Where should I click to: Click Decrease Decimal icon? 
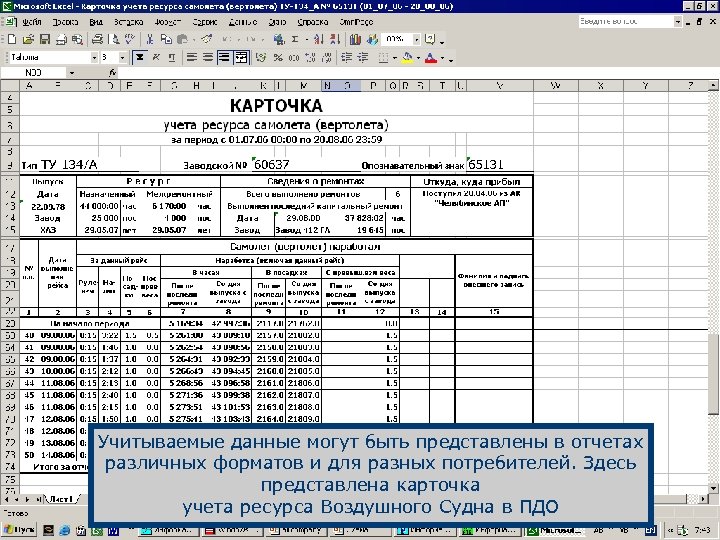[x=327, y=58]
